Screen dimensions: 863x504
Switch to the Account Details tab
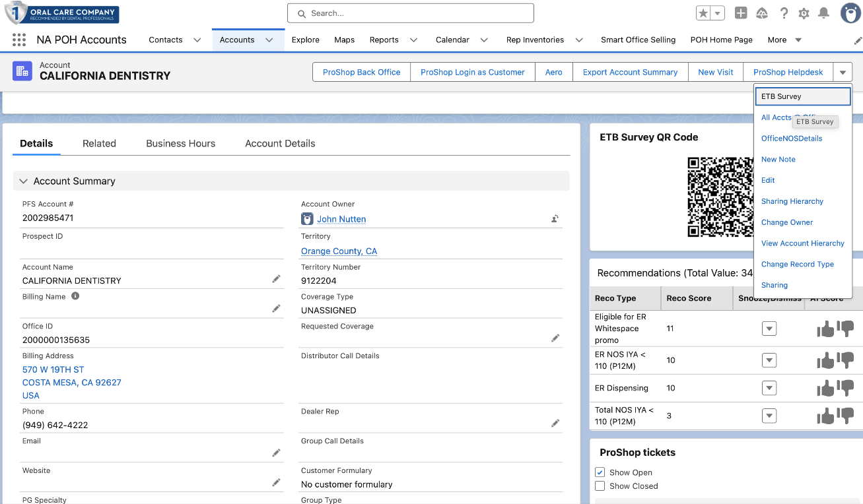[280, 143]
